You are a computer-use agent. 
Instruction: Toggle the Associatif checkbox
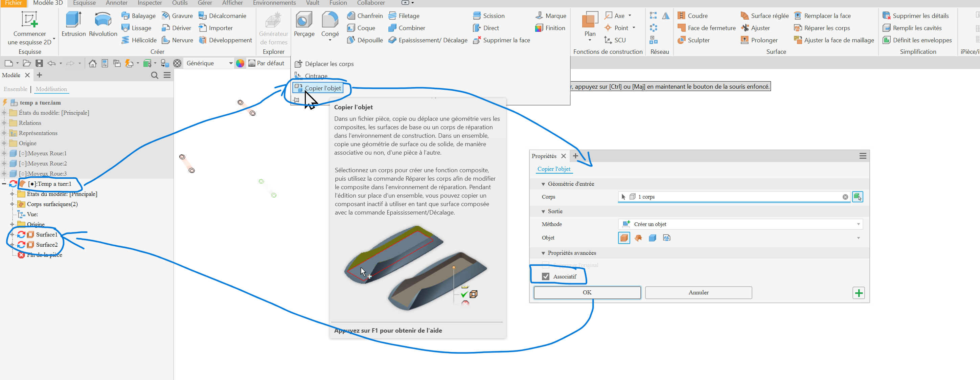click(546, 276)
